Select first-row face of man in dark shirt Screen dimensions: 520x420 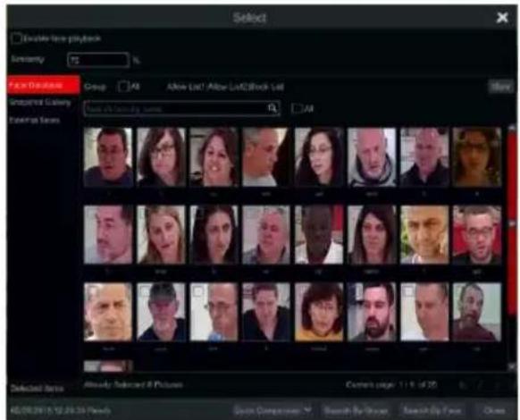click(x=108, y=157)
